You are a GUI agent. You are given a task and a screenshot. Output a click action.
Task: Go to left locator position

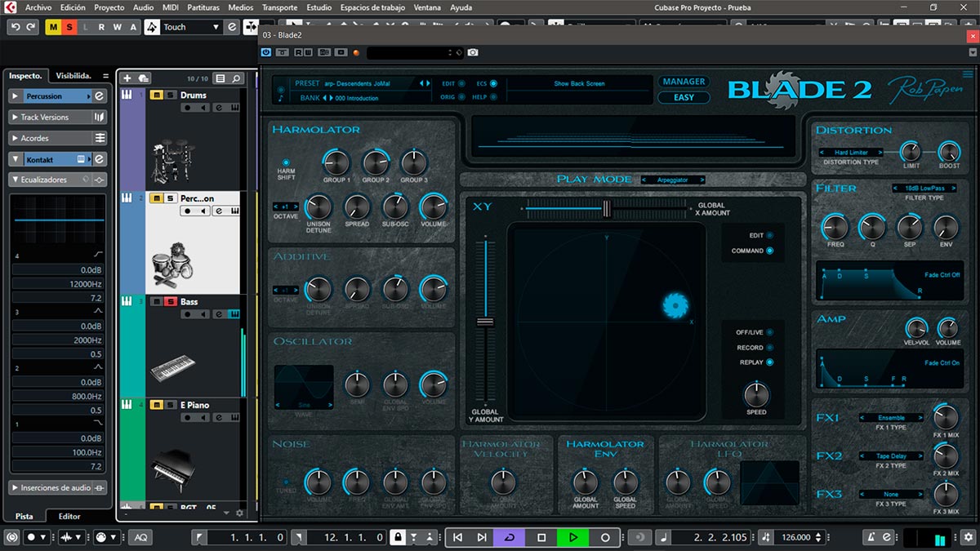click(200, 537)
